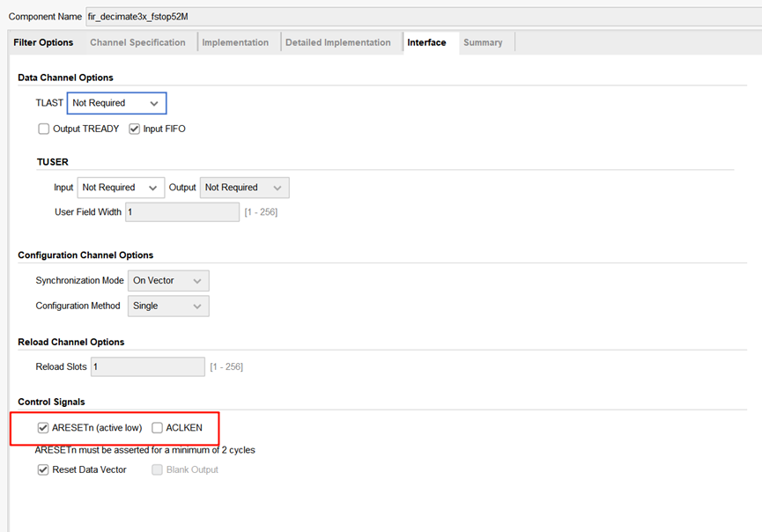The image size is (762, 532).
Task: Click the Reload Channel Options heading
Action: (x=71, y=342)
